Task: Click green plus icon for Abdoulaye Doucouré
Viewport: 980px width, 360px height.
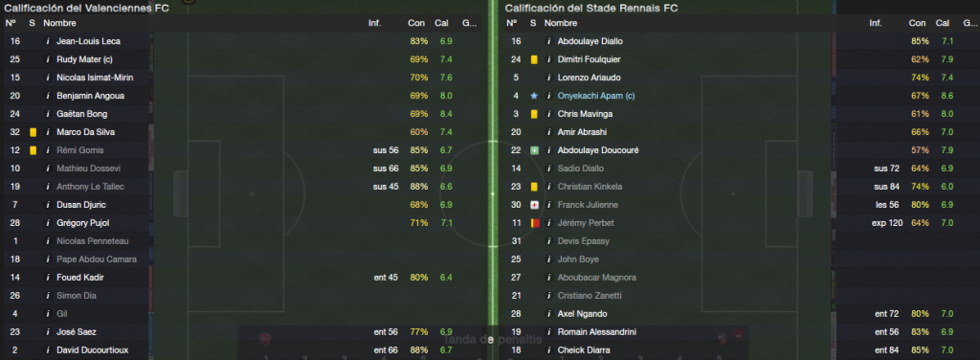Action: 534,150
